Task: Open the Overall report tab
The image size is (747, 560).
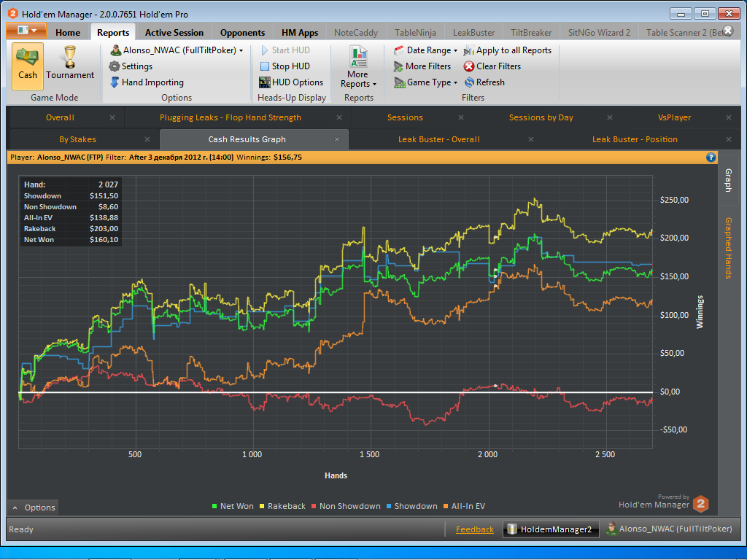Action: coord(60,117)
